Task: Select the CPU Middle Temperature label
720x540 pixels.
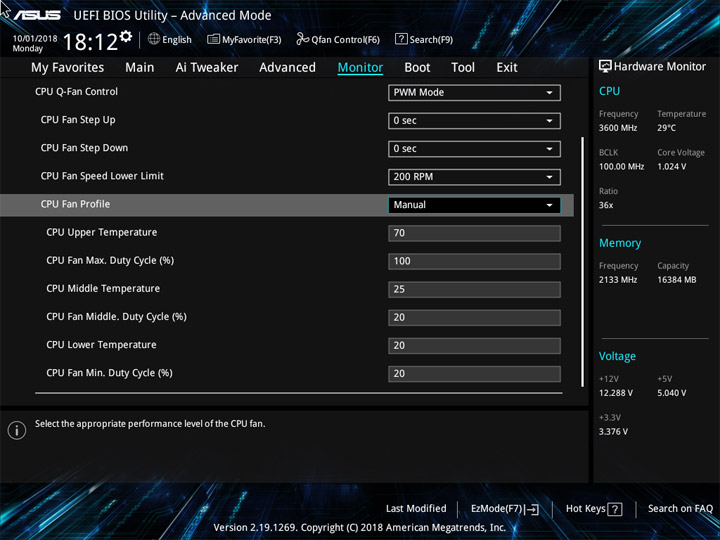Action: pyautogui.click(x=103, y=288)
